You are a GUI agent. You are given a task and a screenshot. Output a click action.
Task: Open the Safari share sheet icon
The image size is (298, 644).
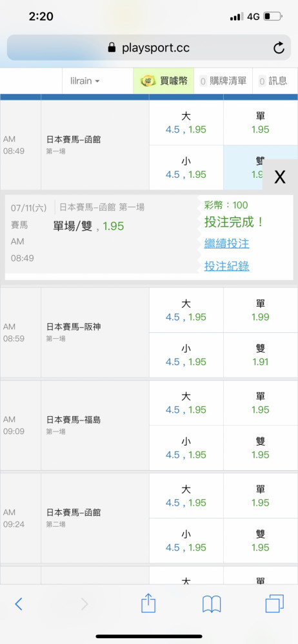point(148,603)
